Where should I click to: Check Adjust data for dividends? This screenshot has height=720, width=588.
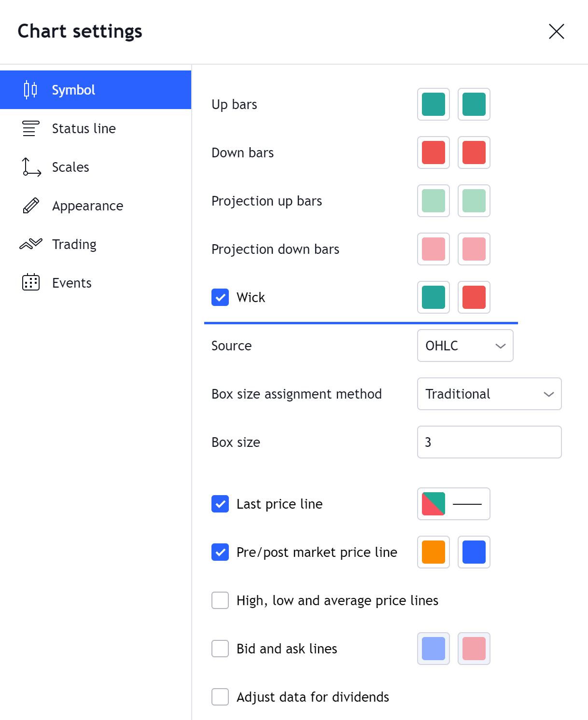(x=220, y=697)
